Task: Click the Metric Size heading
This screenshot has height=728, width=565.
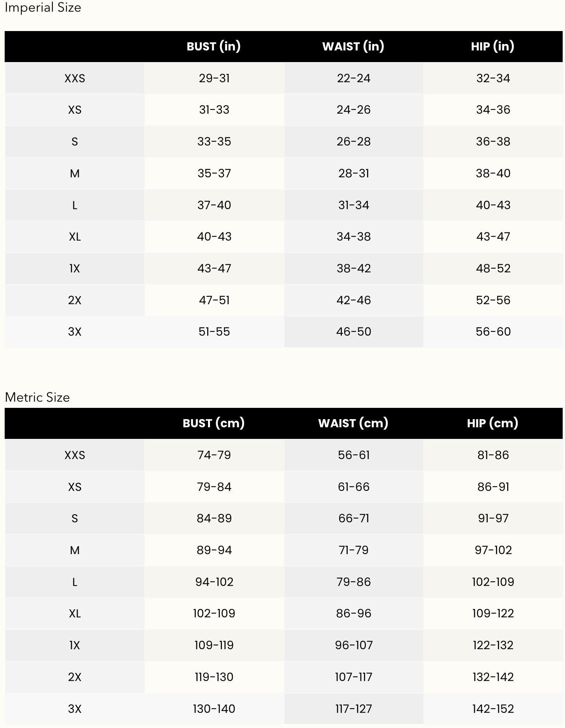Action: click(37, 397)
